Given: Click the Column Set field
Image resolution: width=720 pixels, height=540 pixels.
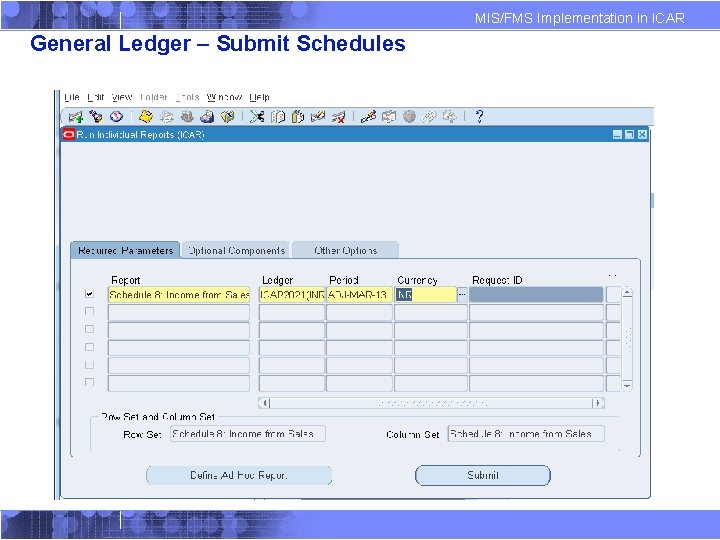Looking at the screenshot, I should tap(526, 434).
